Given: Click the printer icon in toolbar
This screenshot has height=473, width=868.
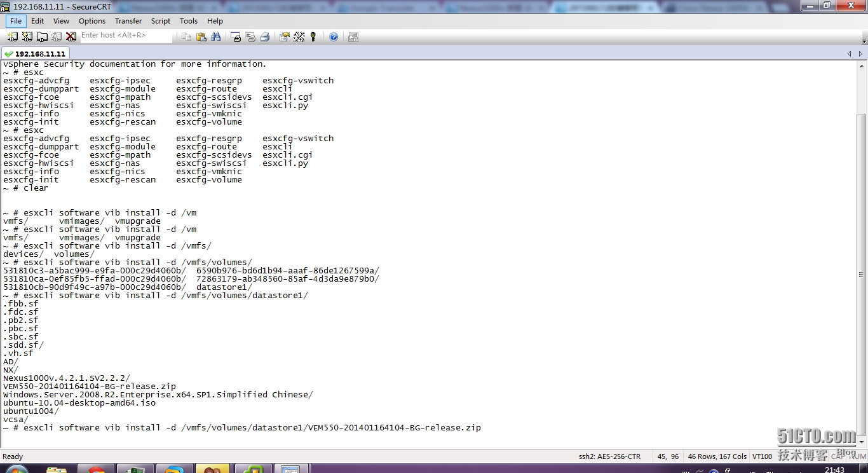Looking at the screenshot, I should pos(265,37).
